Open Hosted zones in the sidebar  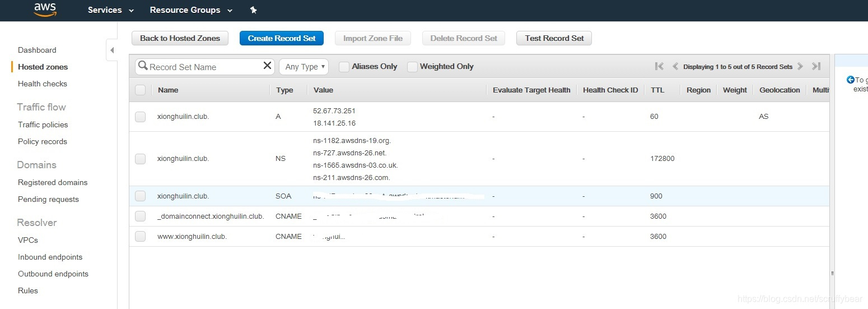coord(43,67)
